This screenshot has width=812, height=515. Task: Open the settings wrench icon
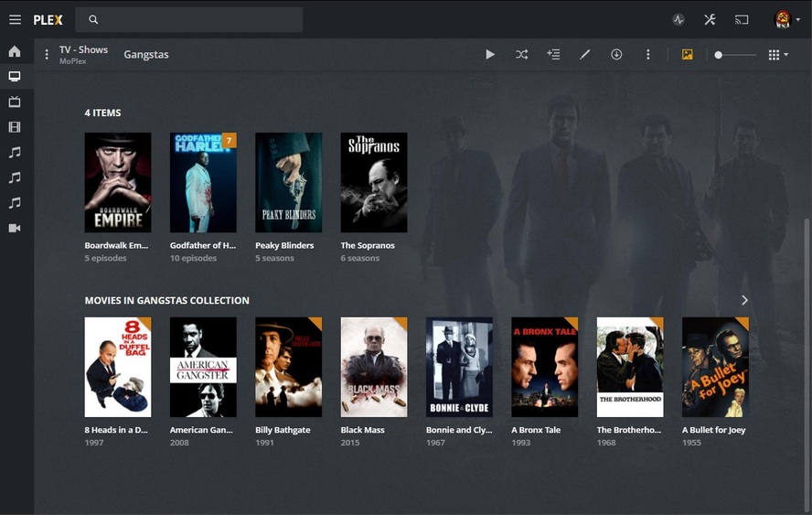pos(710,20)
